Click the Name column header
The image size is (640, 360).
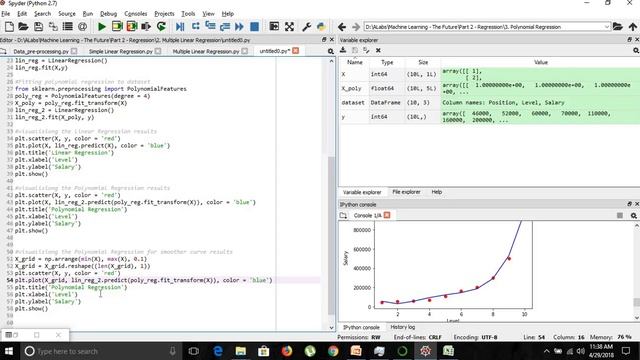tap(354, 62)
